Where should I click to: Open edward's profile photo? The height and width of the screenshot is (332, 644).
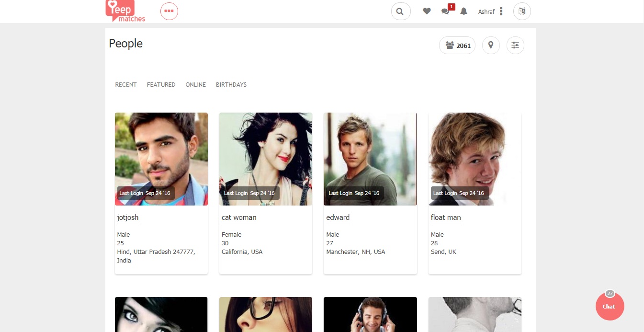[x=370, y=159]
